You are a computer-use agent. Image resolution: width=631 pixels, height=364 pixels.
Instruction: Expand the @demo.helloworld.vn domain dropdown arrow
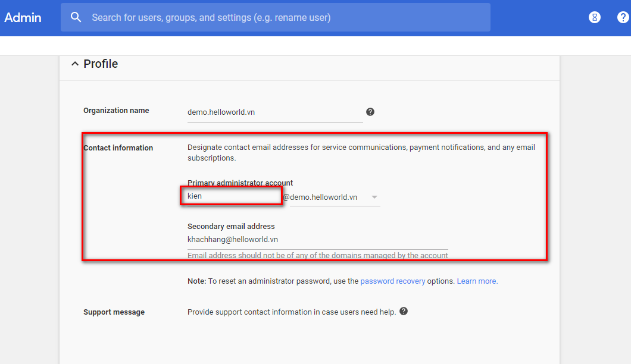374,197
